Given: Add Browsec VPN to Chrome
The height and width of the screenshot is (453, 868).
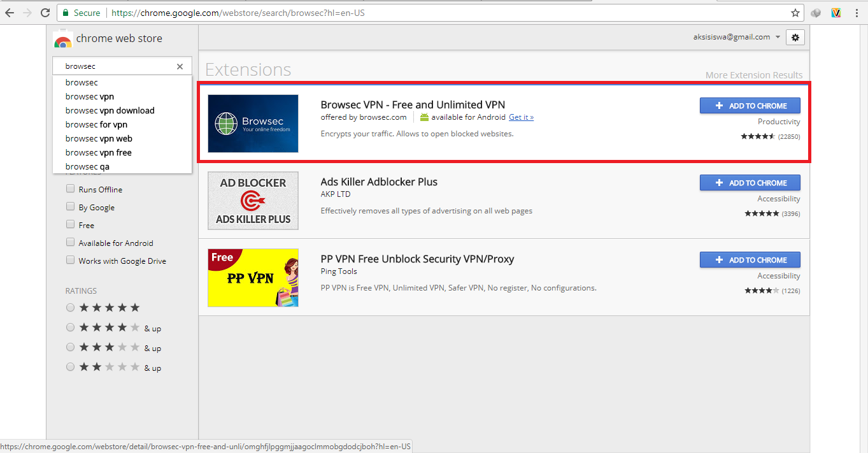Looking at the screenshot, I should [x=750, y=106].
